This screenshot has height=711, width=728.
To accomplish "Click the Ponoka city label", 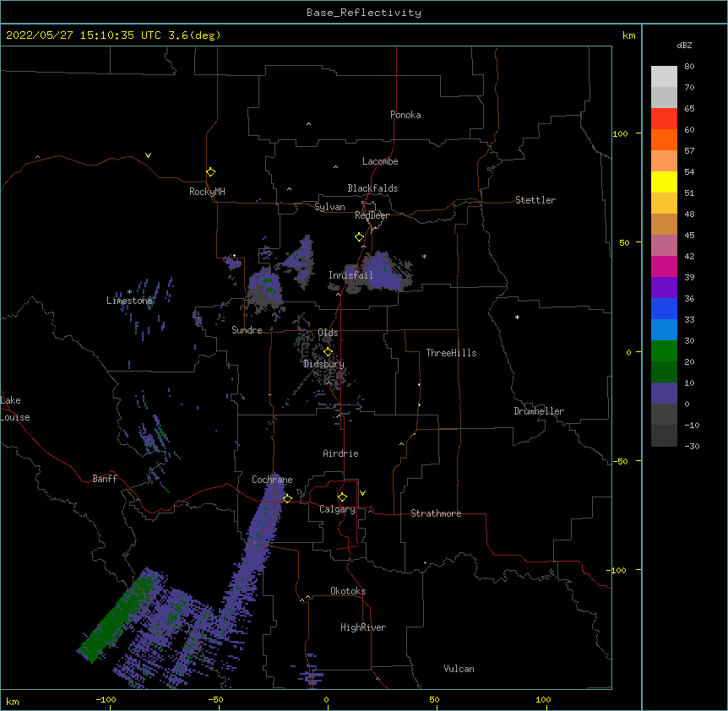I will pos(405,115).
